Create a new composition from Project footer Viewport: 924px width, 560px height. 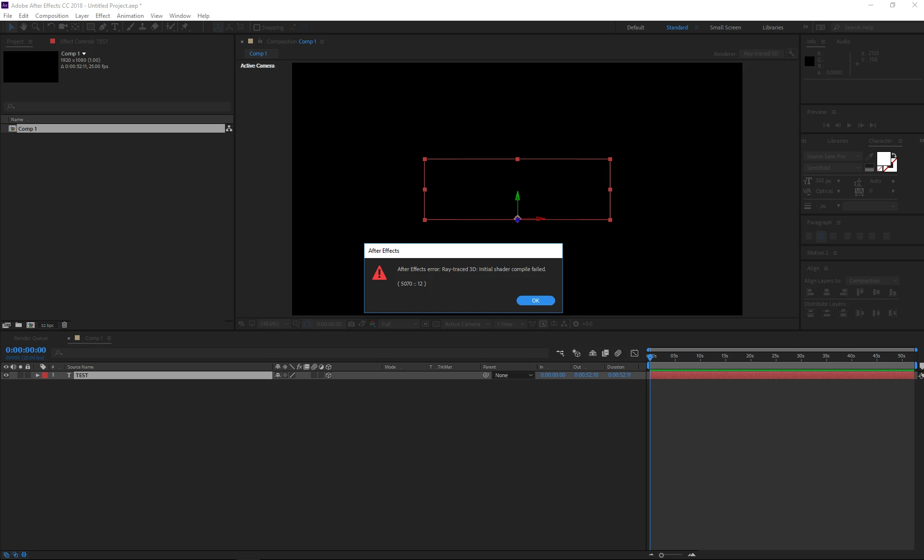click(x=30, y=325)
